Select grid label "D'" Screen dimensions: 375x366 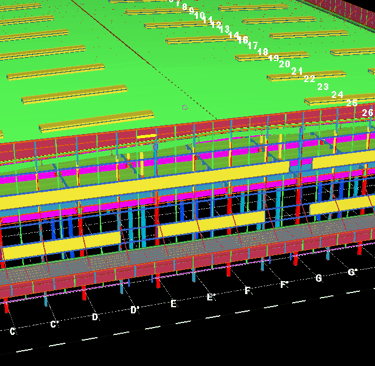[x=135, y=310]
